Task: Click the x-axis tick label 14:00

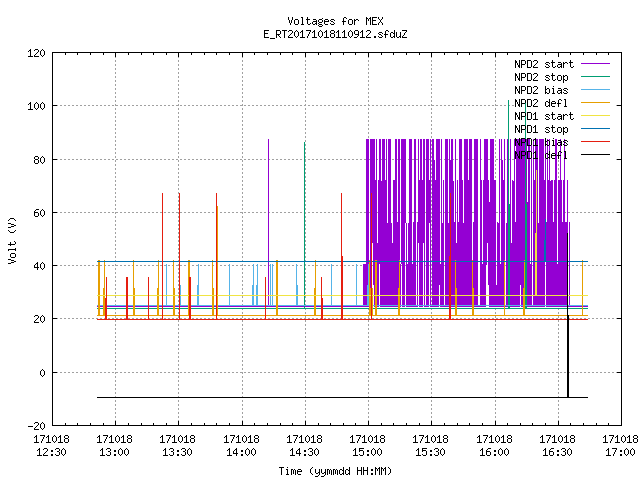Action: [242, 452]
